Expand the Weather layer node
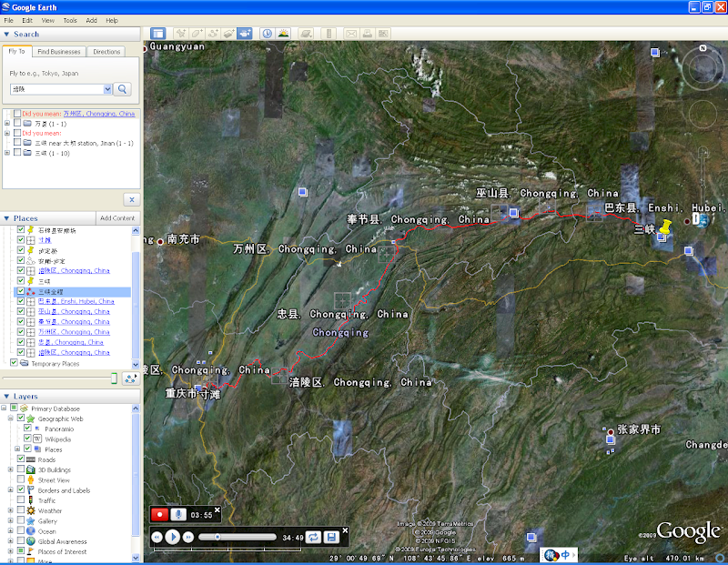The height and width of the screenshot is (565, 728). 11,510
